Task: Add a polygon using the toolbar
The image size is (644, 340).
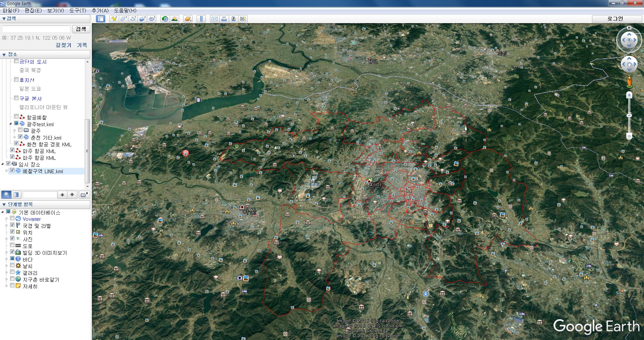Action: click(124, 19)
